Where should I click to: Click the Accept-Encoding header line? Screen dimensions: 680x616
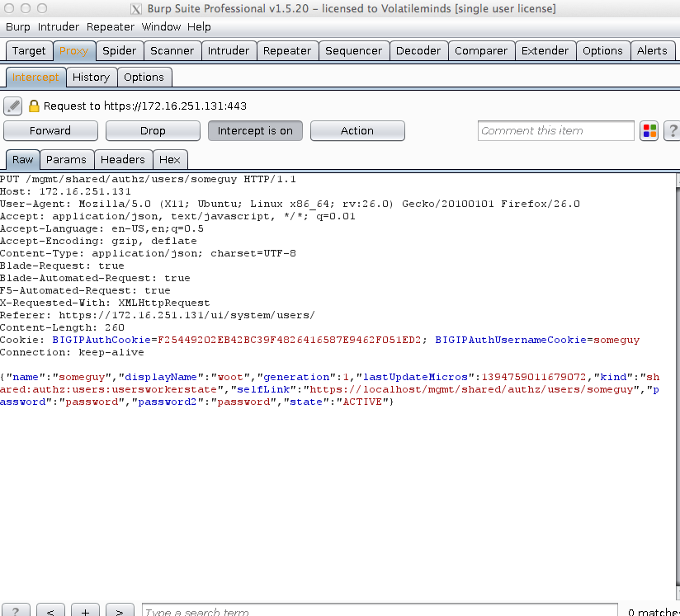click(x=98, y=241)
